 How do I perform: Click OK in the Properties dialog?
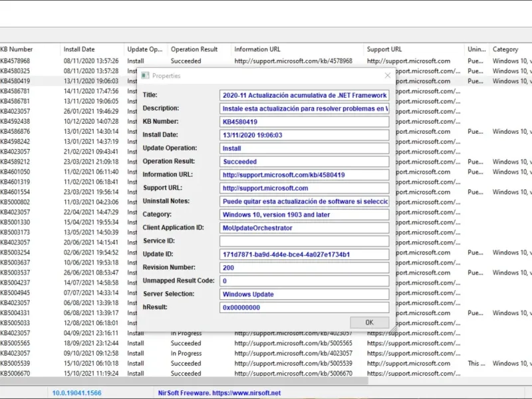pyautogui.click(x=370, y=323)
